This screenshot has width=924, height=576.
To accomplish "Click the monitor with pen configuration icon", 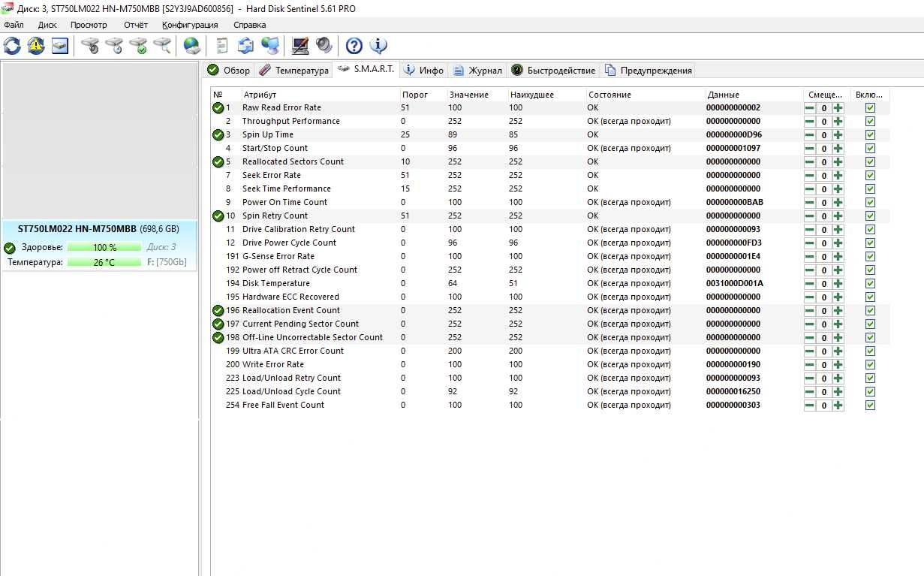I will coord(300,46).
